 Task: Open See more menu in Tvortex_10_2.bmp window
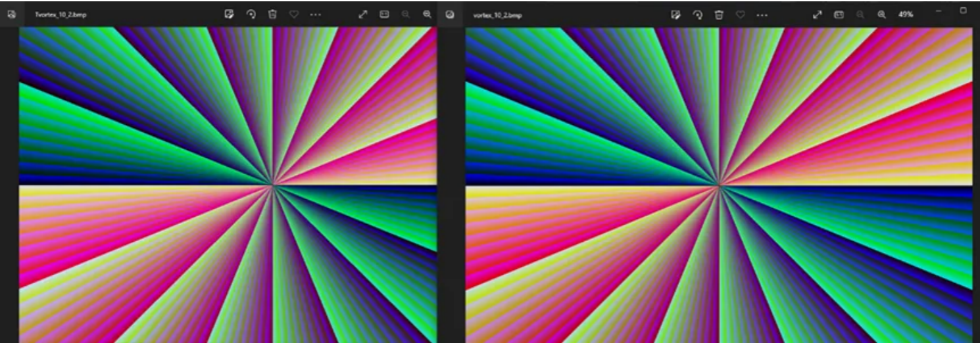tap(316, 14)
